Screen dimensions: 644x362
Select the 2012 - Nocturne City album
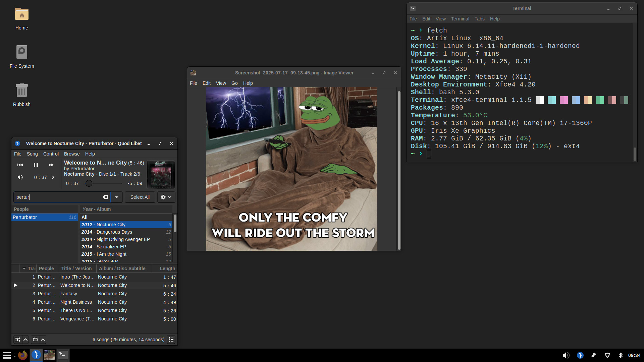tap(126, 225)
